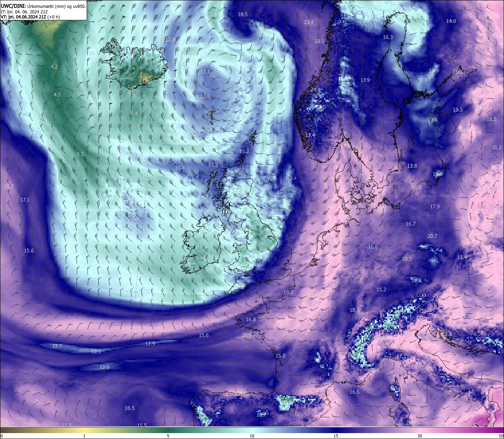
Task: Pick the green part of color bar near 5
Action: 168,430
